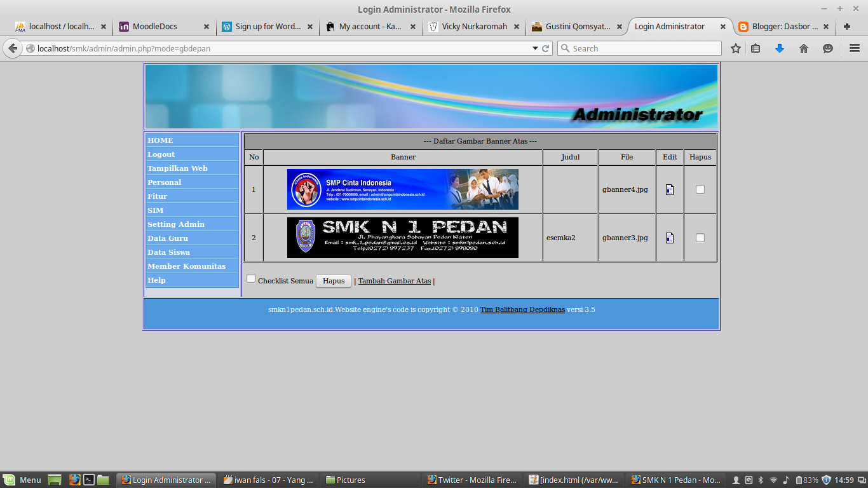Open HOME in the admin sidebar
Viewport: 868px width, 488px height.
pyautogui.click(x=192, y=140)
